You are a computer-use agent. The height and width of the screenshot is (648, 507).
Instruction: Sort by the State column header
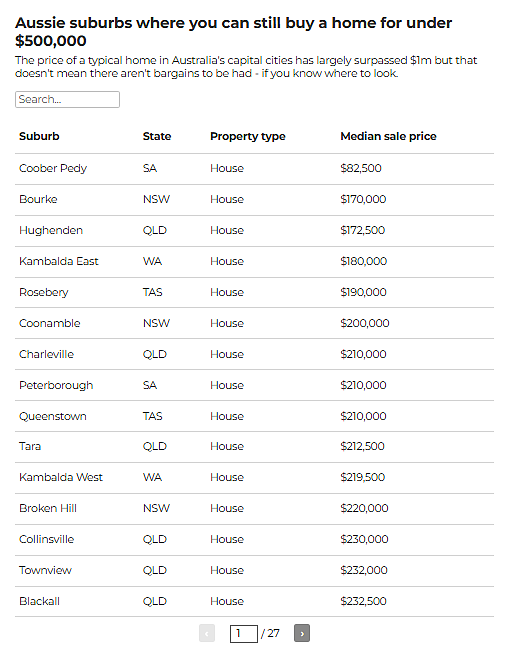[x=157, y=136]
